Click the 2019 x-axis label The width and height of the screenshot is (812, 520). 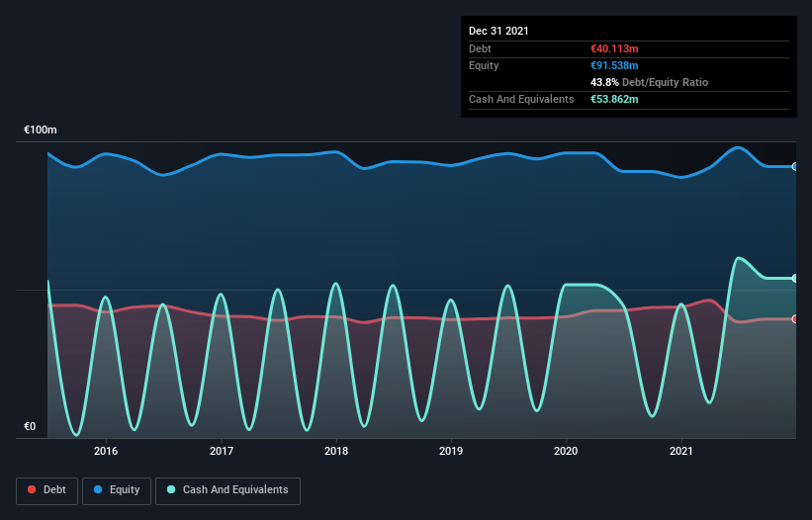click(451, 451)
